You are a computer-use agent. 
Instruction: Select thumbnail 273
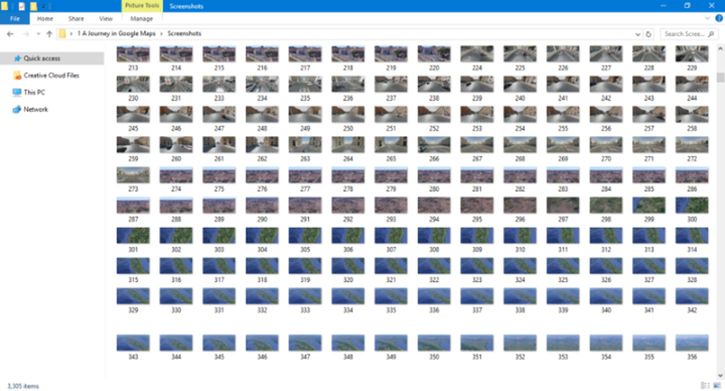(133, 175)
